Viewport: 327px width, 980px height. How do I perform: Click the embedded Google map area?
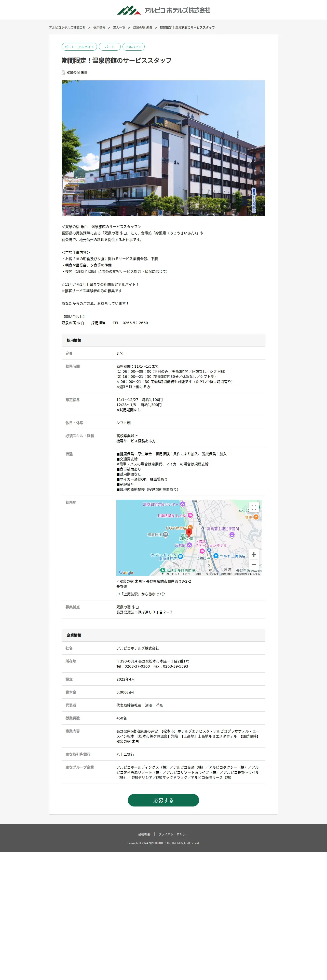pos(189,538)
